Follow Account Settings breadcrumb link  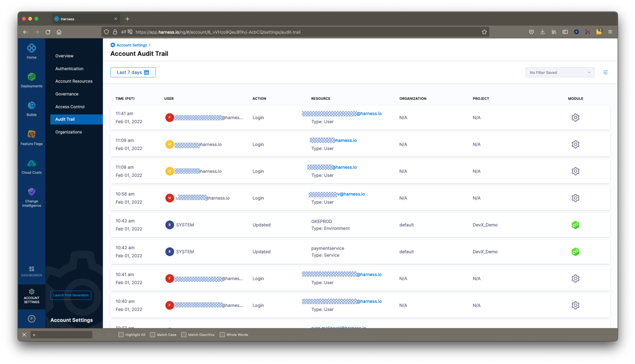pyautogui.click(x=132, y=45)
